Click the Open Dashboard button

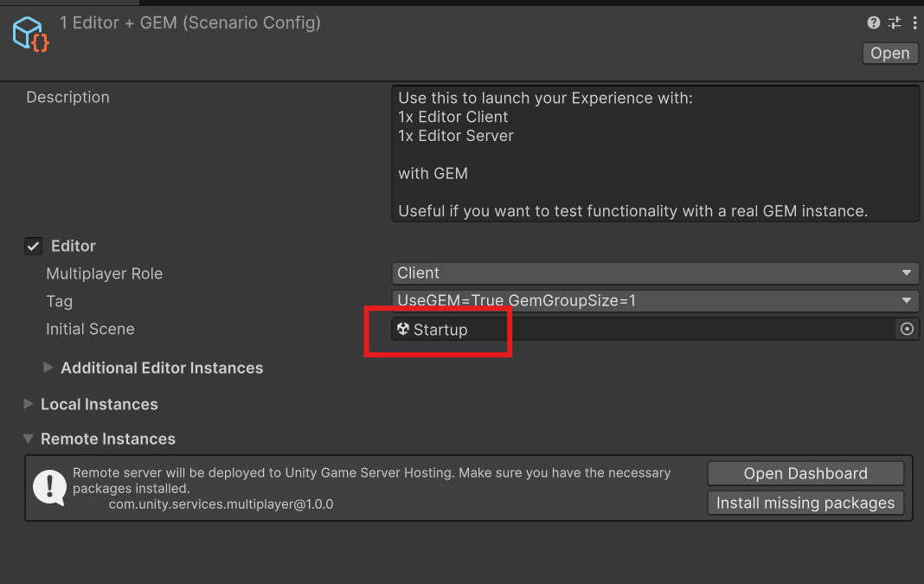coord(805,473)
